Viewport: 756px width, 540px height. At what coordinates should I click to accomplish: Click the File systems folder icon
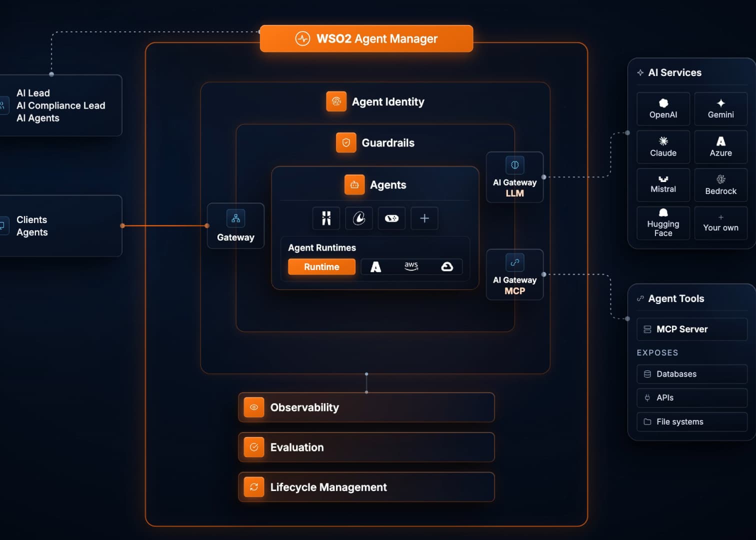click(x=647, y=422)
